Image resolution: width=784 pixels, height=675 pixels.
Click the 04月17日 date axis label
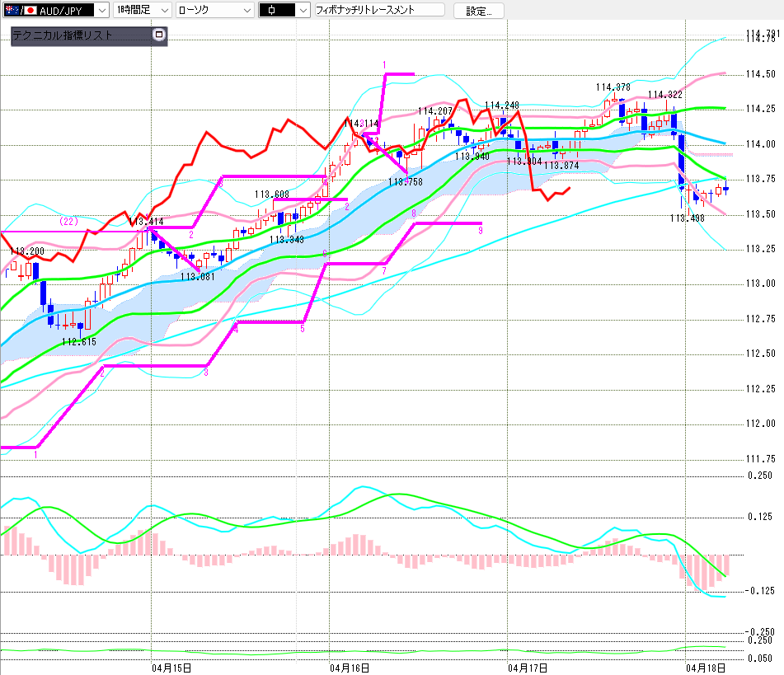(528, 667)
